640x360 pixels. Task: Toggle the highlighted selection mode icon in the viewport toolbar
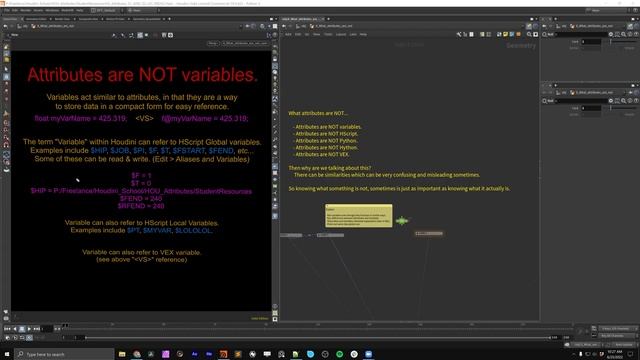(x=140, y=35)
